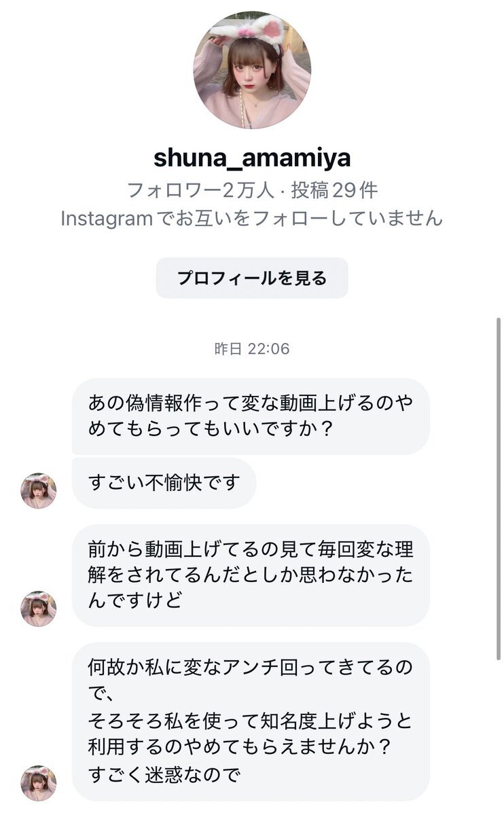
Task: Click the chat scrollbar on the right edge
Action: point(498,489)
